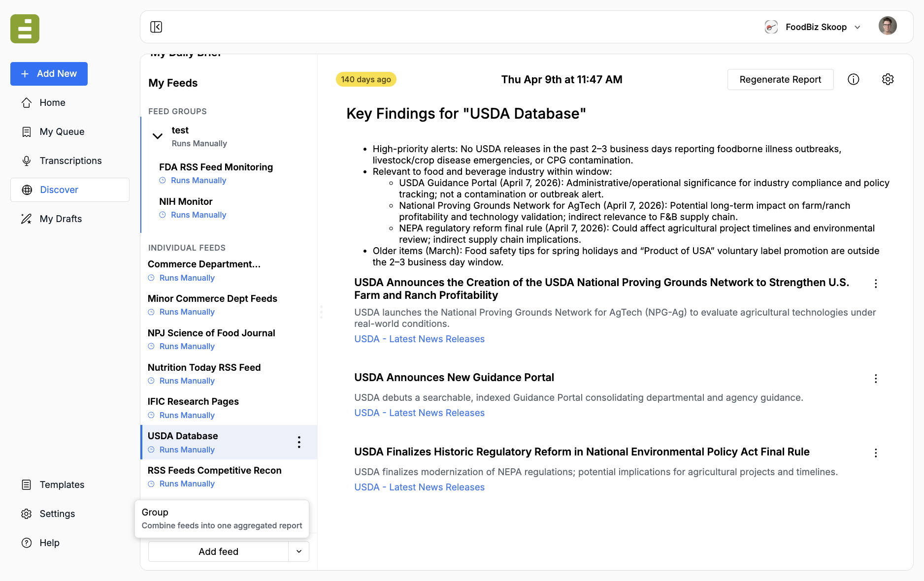Open FoodBiz Skoop workspace dropdown
The height and width of the screenshot is (581, 924).
click(813, 27)
